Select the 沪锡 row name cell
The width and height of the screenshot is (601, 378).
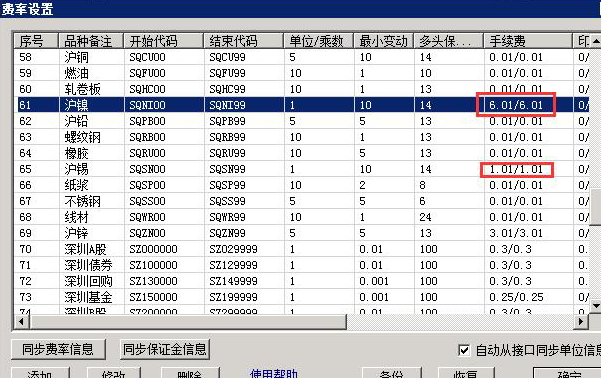click(x=77, y=169)
